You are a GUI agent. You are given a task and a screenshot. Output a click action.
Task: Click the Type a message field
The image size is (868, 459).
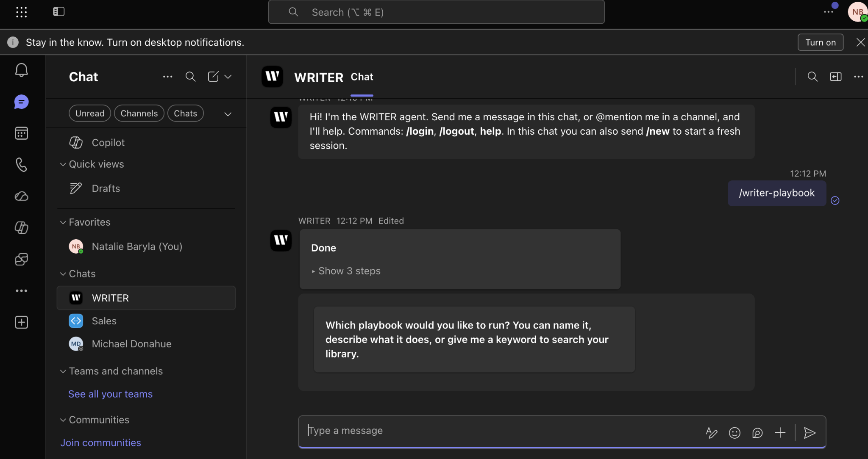[500, 431]
